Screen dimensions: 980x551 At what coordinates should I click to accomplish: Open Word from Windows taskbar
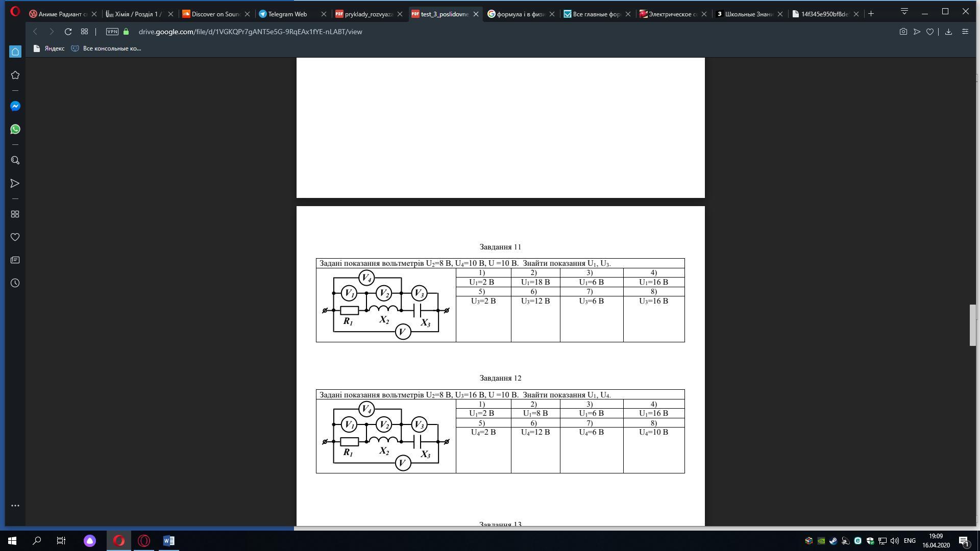tap(168, 540)
